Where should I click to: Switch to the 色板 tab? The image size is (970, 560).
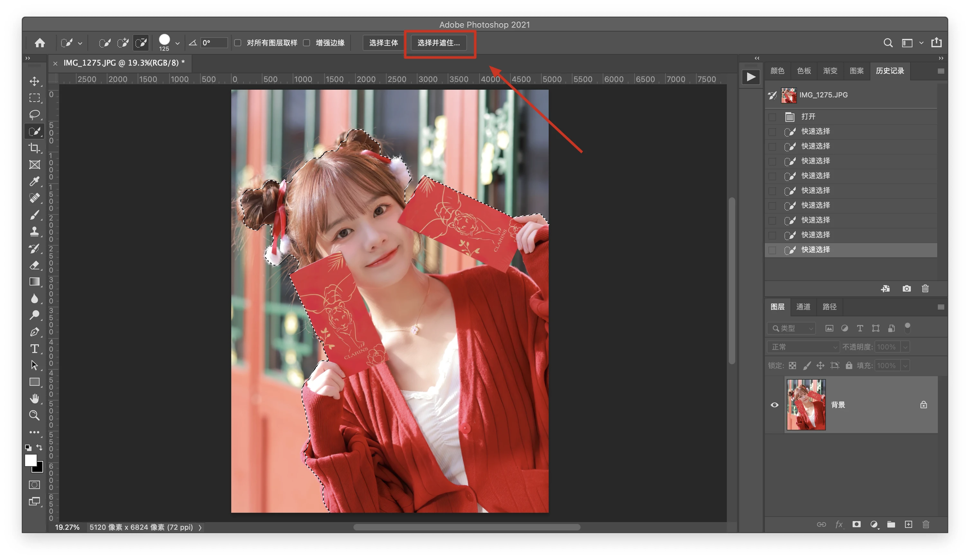(x=804, y=71)
